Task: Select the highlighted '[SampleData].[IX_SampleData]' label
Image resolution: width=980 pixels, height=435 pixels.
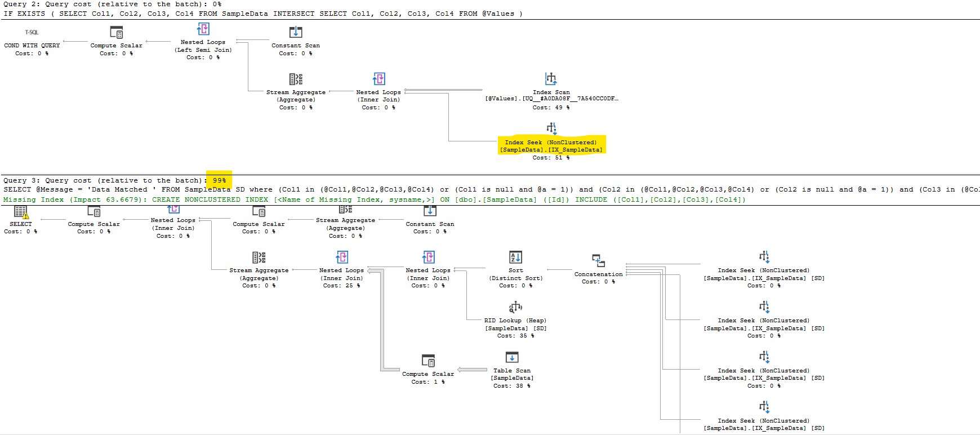Action: pos(551,150)
